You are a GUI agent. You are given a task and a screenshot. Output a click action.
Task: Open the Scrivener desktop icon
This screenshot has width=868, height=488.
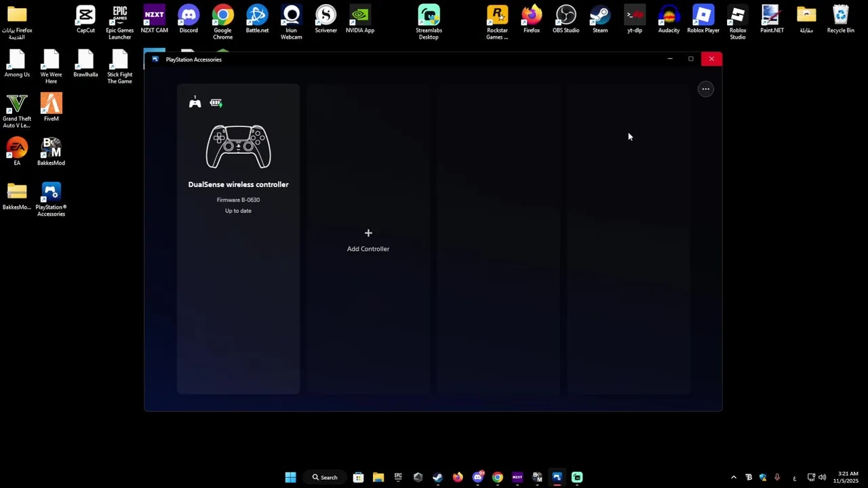325,20
